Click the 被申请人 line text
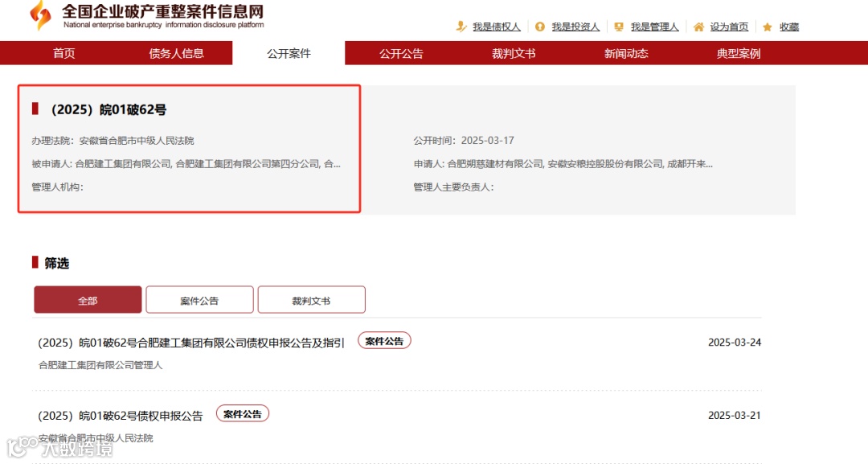868x464 pixels. pyautogui.click(x=186, y=164)
